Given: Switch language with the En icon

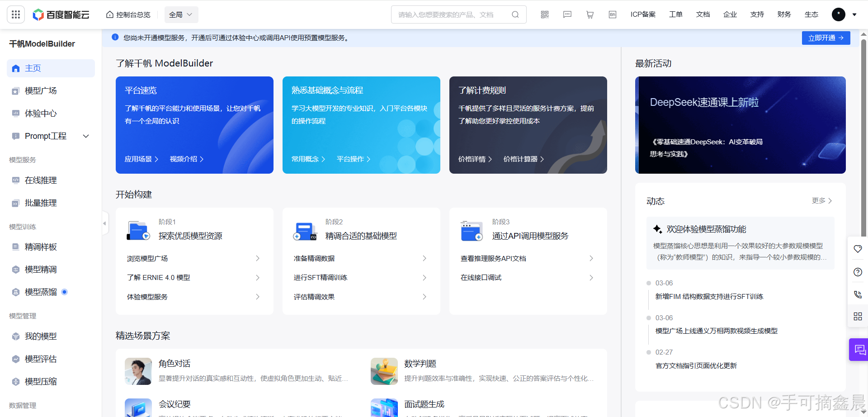Looking at the screenshot, I should tap(613, 14).
